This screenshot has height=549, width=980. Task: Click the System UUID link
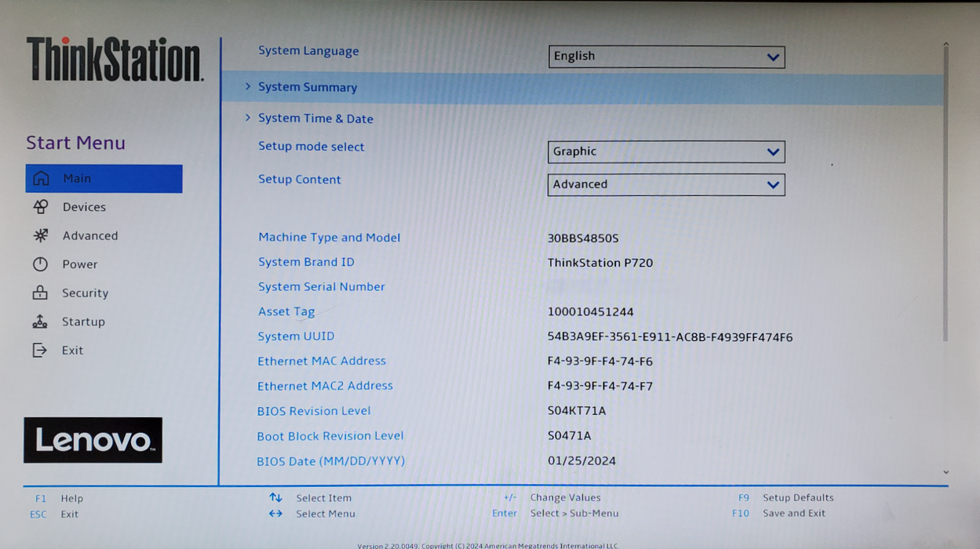coord(296,336)
